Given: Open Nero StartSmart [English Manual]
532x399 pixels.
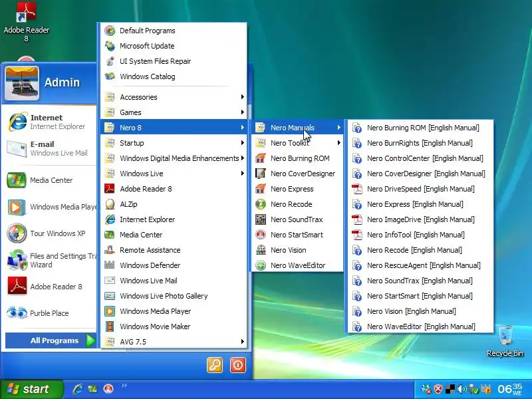Looking at the screenshot, I should 420,296.
